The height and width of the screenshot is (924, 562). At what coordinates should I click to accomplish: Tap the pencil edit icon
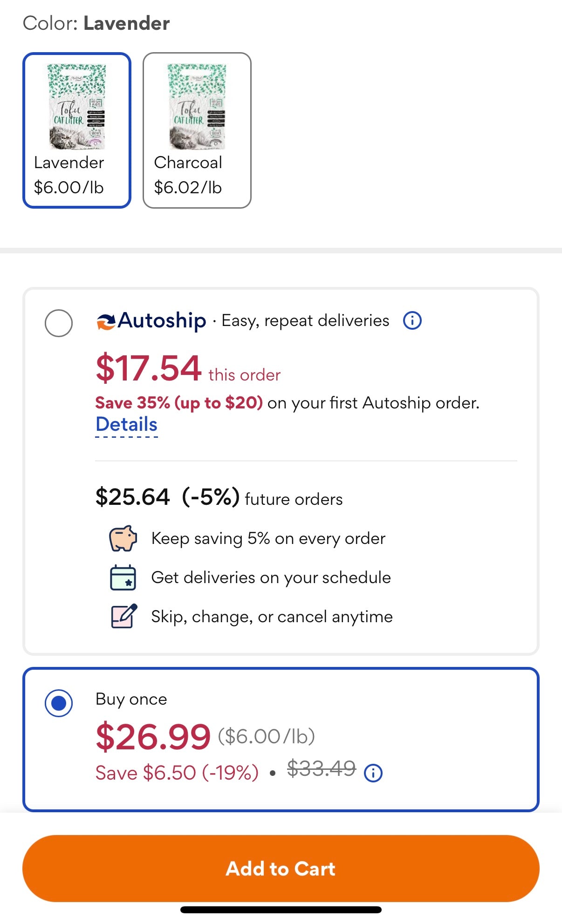[124, 616]
